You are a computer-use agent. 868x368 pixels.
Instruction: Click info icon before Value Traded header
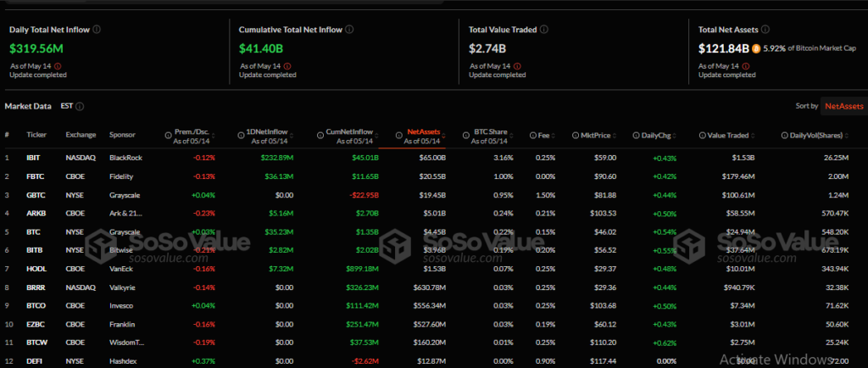(703, 136)
